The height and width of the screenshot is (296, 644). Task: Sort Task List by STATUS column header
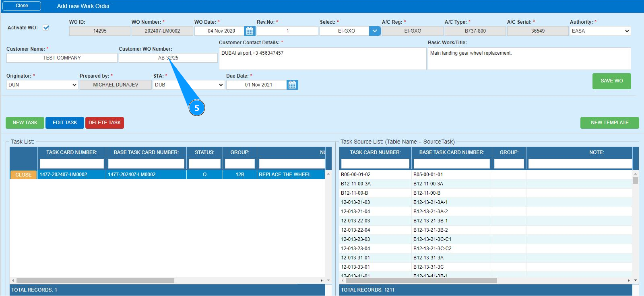click(x=204, y=152)
